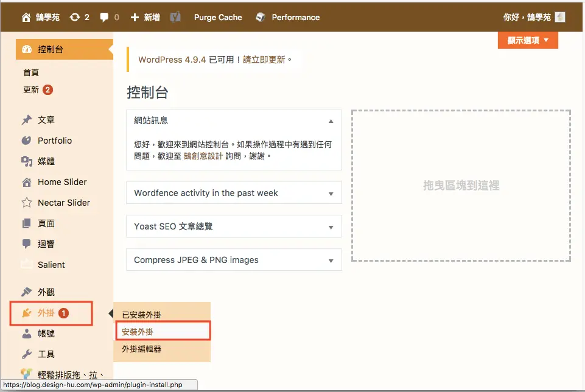Expand Yoast SEO 文章總覽 widget arrow
The height and width of the screenshot is (392, 585).
[331, 227]
